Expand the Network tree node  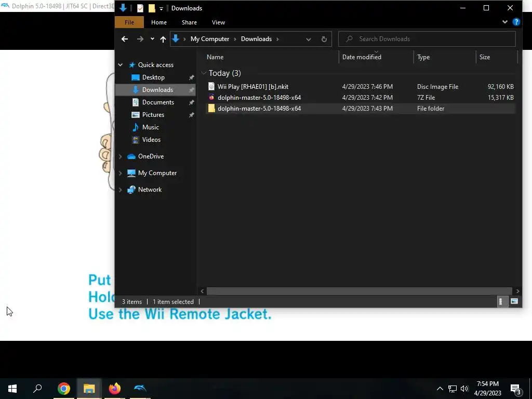coord(121,190)
